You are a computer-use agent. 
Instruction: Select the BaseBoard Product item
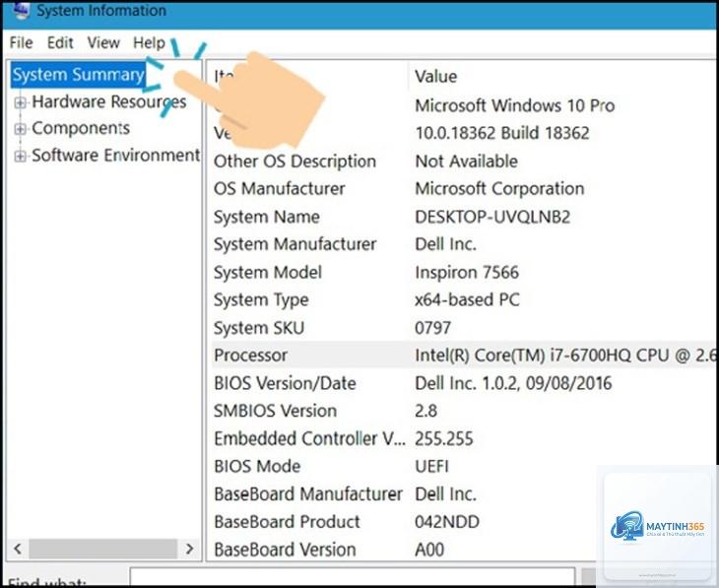coord(287,522)
